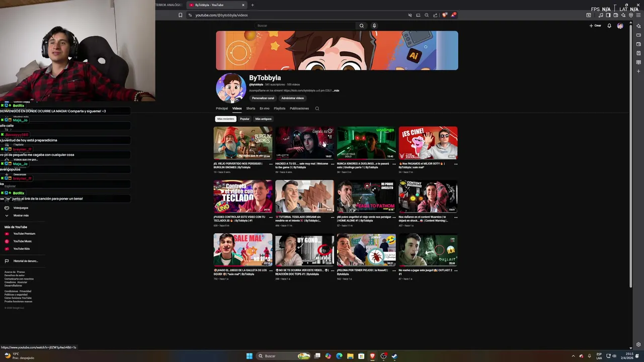Open YouTube Music sidebar link
644x362 pixels.
pos(23,241)
